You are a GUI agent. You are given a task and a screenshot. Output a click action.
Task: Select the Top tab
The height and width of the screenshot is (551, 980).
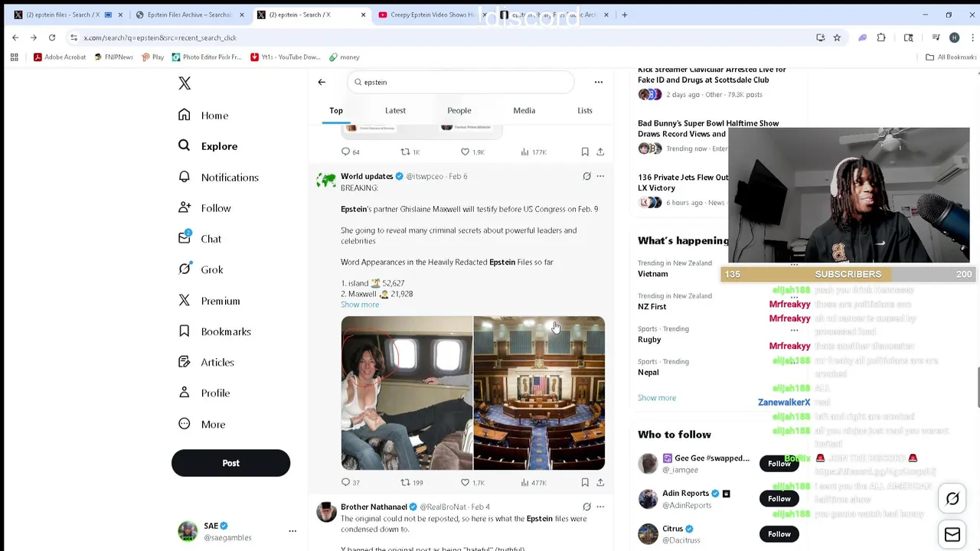pos(336,110)
